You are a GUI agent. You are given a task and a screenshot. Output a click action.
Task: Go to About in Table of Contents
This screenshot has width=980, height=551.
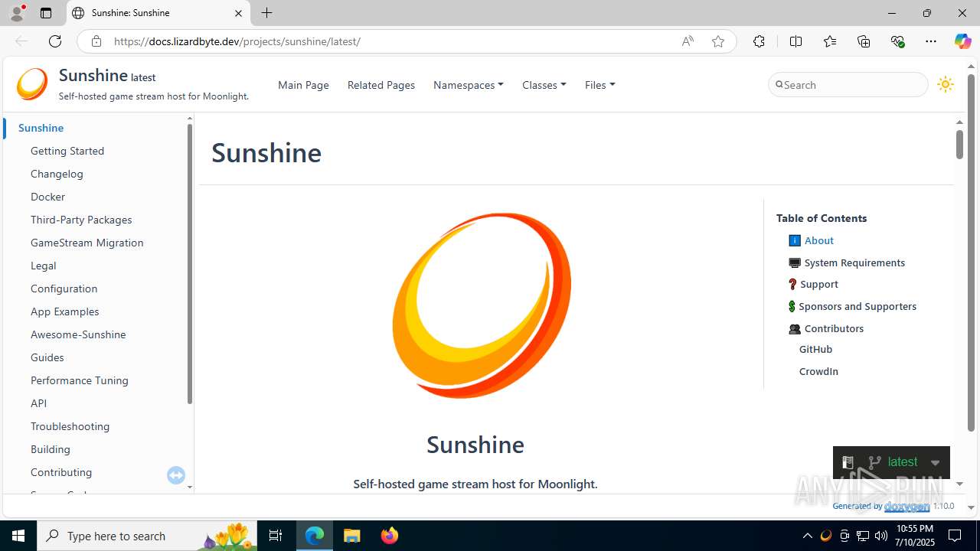click(x=819, y=240)
